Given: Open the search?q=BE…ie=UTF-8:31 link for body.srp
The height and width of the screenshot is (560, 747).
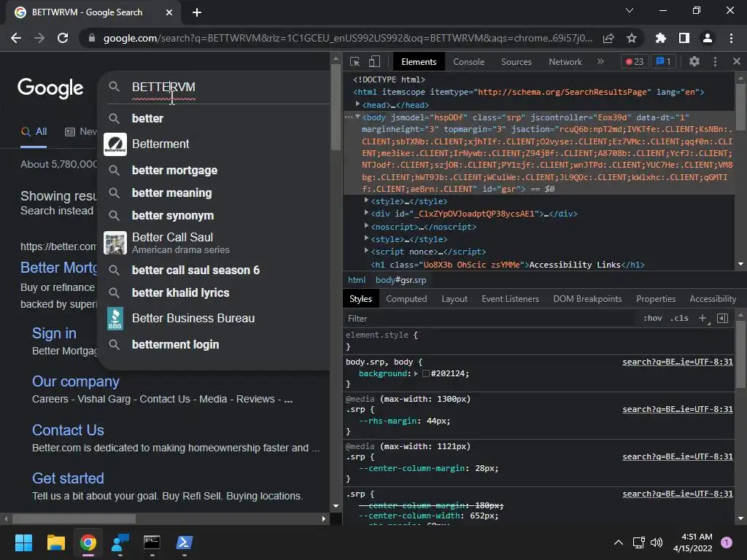Looking at the screenshot, I should (x=678, y=362).
